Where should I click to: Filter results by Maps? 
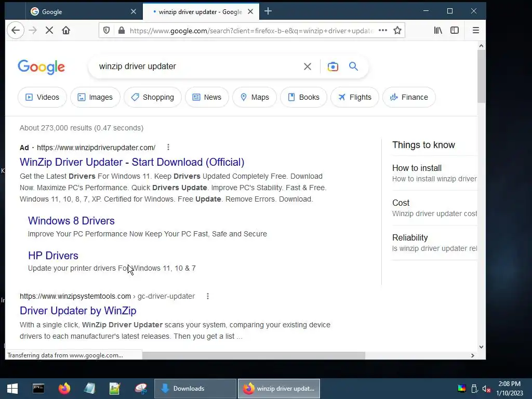[x=255, y=97]
